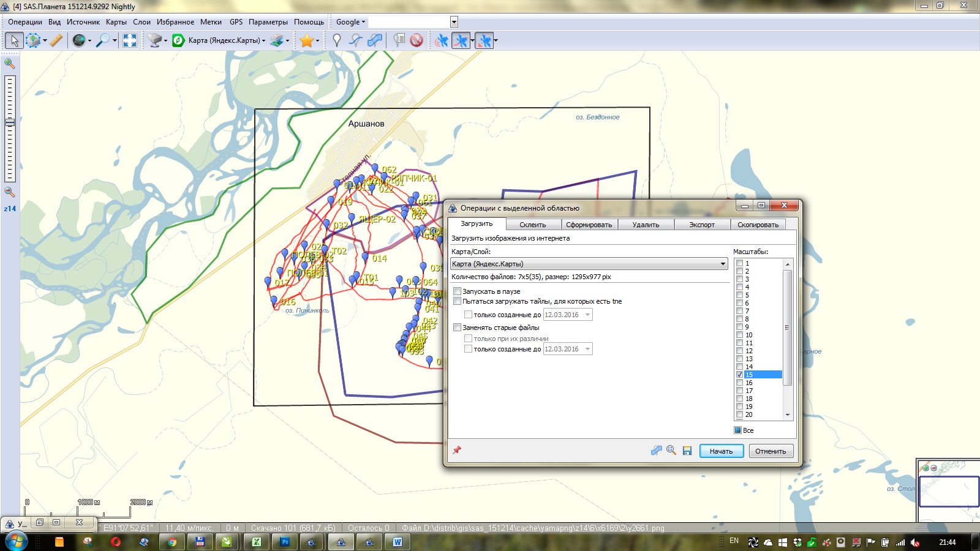Select the ruler measurement tool
Viewport: 980px width, 551px height.
(56, 40)
